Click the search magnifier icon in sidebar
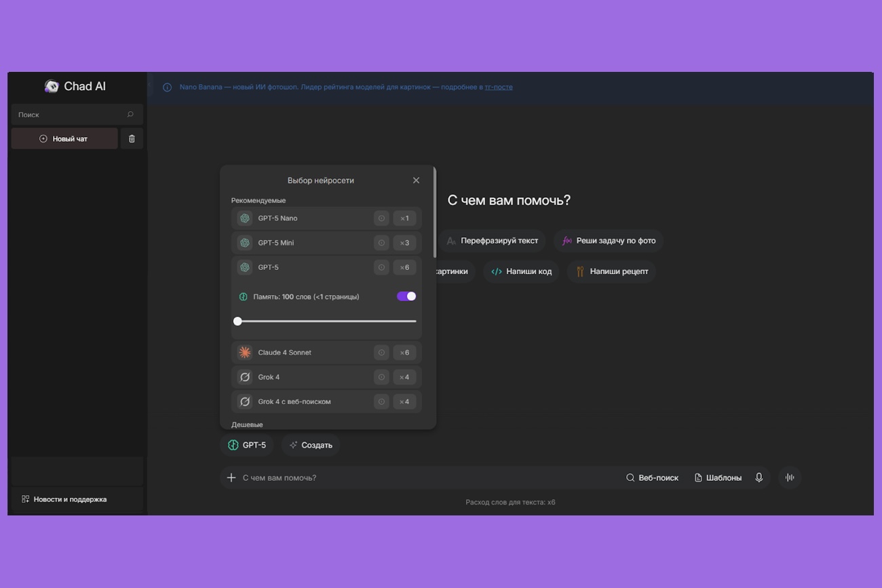882x588 pixels. click(130, 115)
